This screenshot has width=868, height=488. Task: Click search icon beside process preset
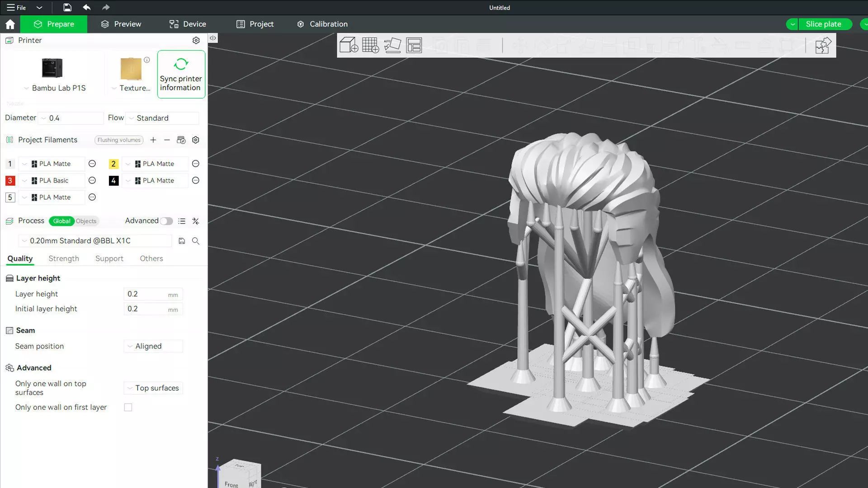196,241
